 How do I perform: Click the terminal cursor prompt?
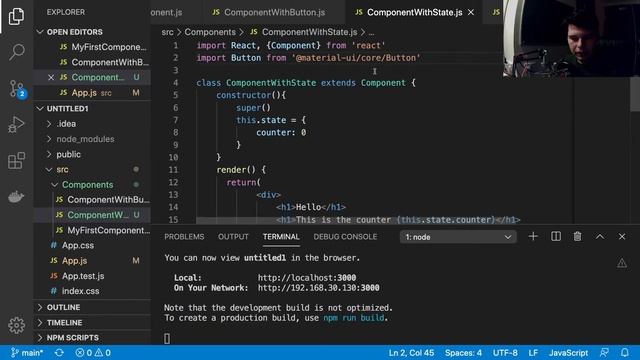coord(167,338)
